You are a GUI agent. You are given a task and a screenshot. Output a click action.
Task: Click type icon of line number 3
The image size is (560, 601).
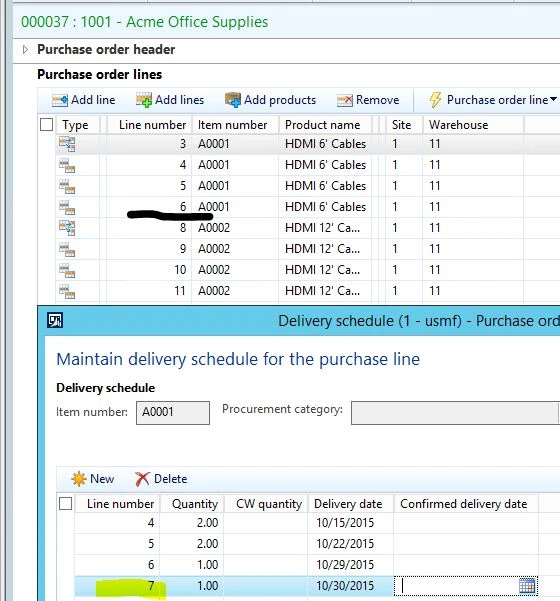click(x=67, y=145)
